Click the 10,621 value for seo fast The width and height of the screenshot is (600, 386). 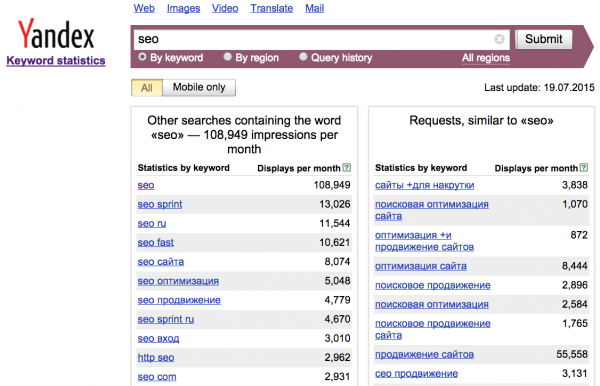click(x=334, y=243)
